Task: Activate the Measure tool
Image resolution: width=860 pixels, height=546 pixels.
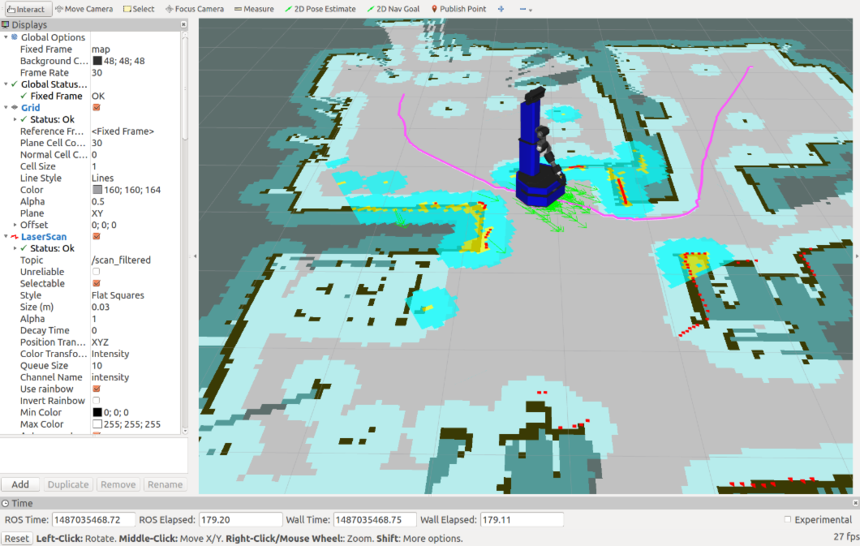Action: (254, 9)
